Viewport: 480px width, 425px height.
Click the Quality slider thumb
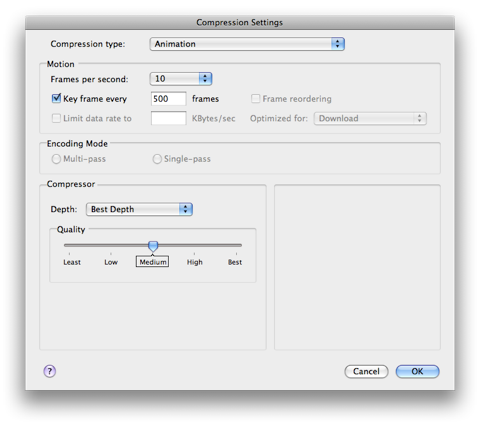pyautogui.click(x=153, y=246)
